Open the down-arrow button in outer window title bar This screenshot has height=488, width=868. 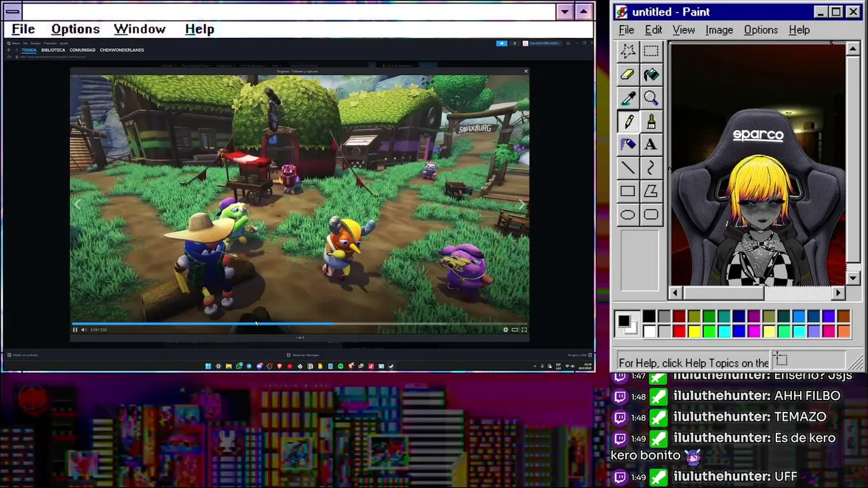(565, 12)
